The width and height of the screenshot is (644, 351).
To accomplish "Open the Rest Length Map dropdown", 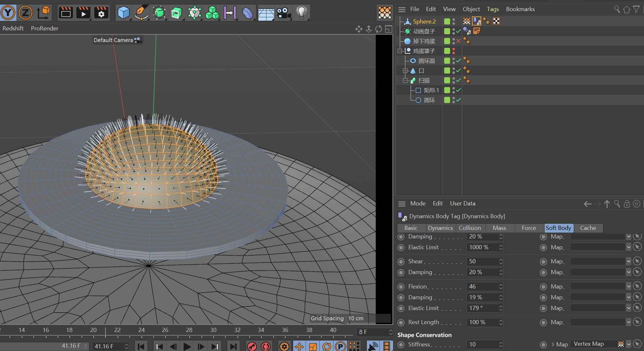I will (x=628, y=322).
